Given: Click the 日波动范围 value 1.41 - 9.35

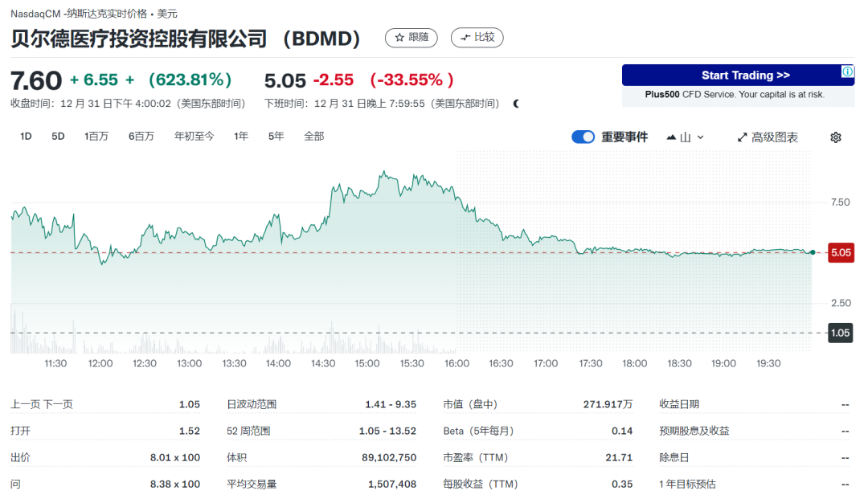Looking at the screenshot, I should pos(391,404).
